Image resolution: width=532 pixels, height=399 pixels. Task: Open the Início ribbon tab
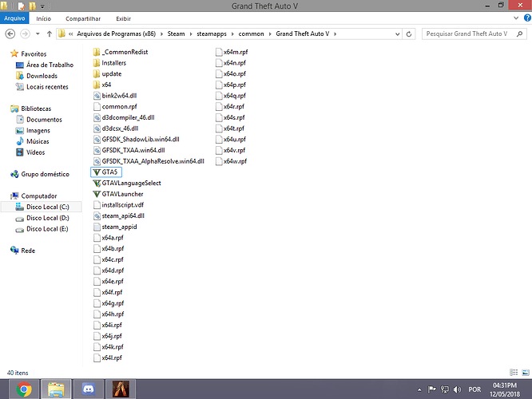(44, 18)
